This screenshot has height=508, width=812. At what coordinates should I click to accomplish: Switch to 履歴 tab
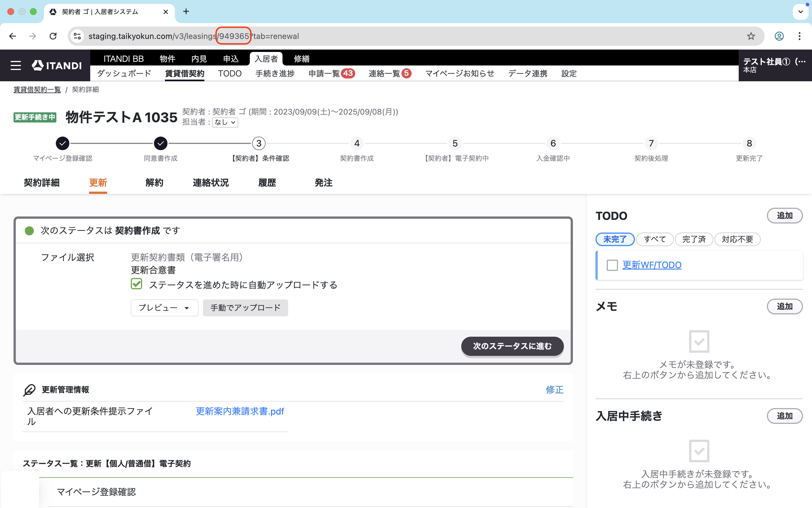[x=267, y=183]
